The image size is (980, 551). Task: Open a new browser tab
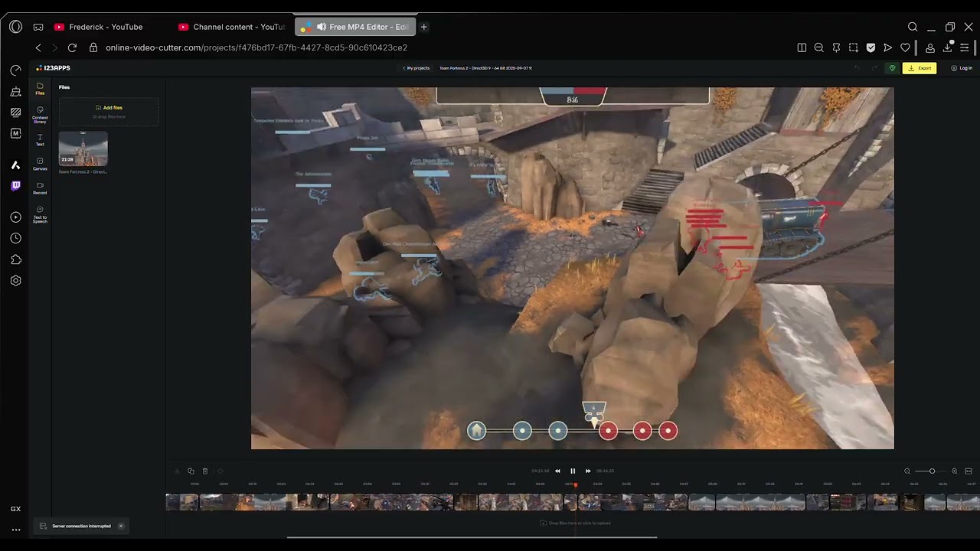tap(423, 27)
